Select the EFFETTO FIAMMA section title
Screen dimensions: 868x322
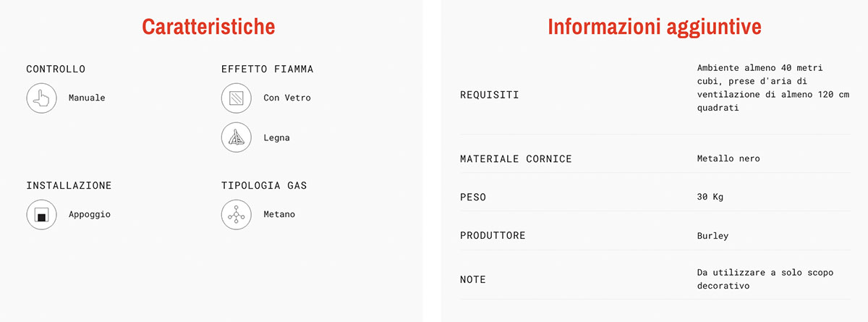pos(267,69)
